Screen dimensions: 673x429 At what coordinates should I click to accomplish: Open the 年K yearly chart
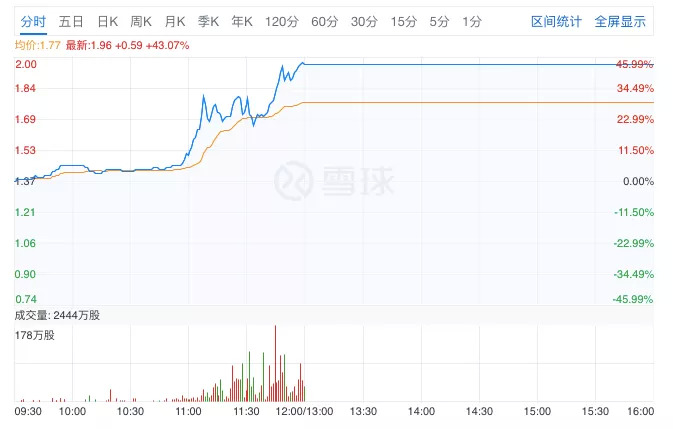tap(242, 21)
